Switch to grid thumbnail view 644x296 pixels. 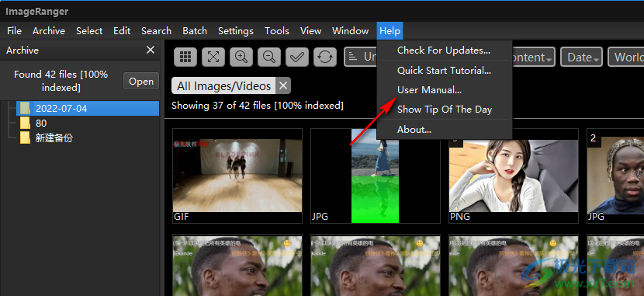tap(185, 57)
